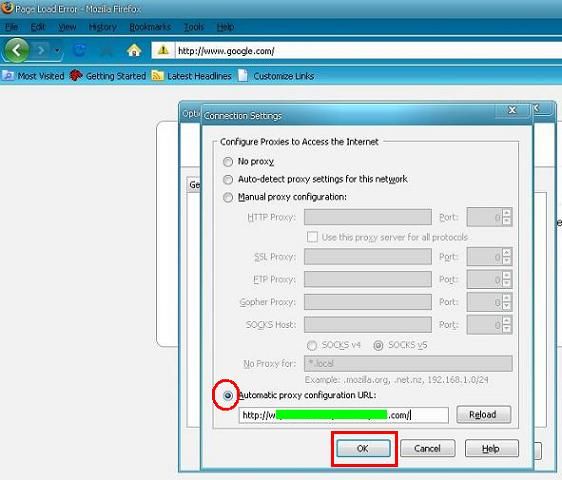Select Automatic proxy configuration URL radio button
Viewport: 562px width, 480px height.
[228, 396]
